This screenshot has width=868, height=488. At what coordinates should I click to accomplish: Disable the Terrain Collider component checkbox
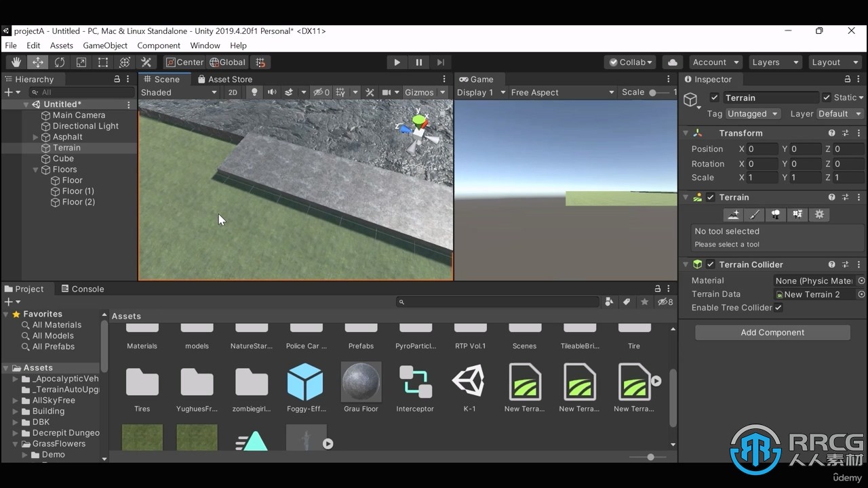tap(711, 264)
